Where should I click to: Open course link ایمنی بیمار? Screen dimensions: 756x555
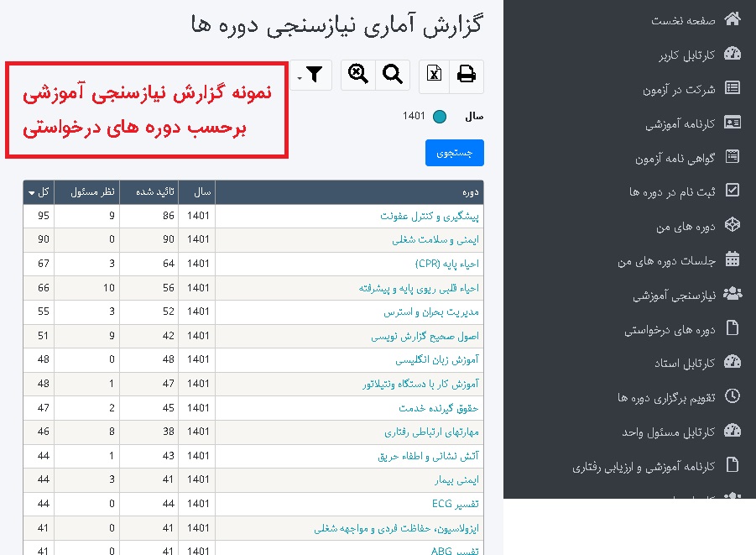[456, 479]
